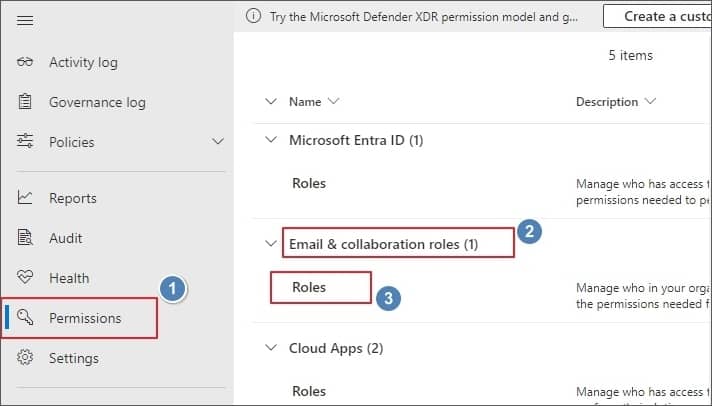
Task: Click the Cloud Apps Roles description text
Action: 643,394
